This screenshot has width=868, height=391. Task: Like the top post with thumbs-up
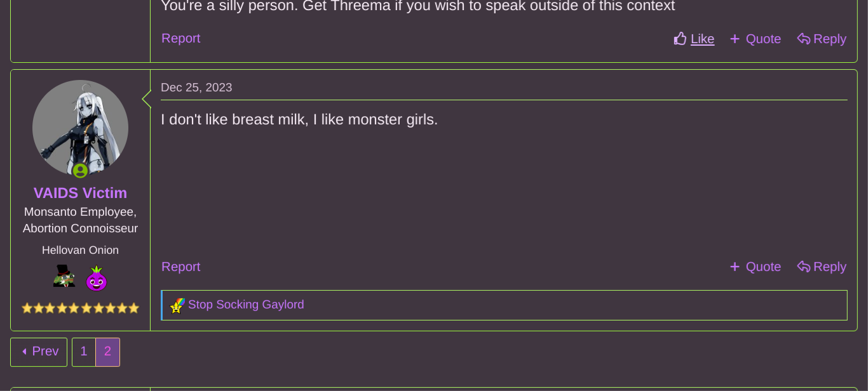click(x=694, y=39)
